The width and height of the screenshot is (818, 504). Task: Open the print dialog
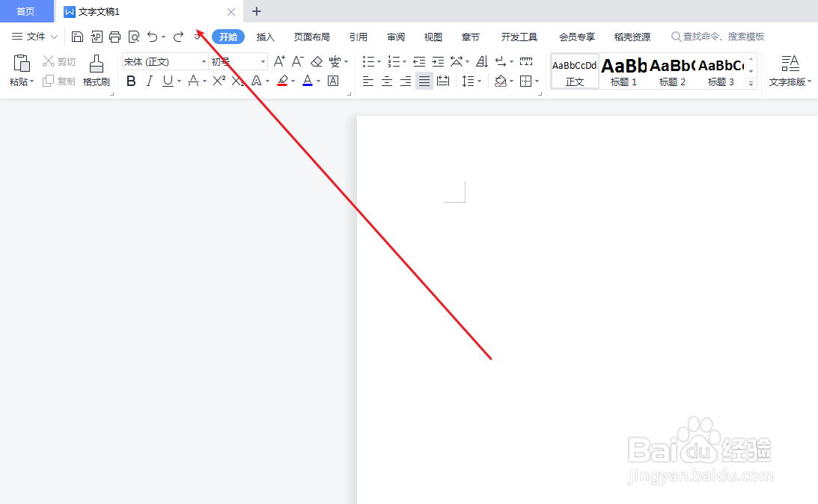pyautogui.click(x=115, y=36)
